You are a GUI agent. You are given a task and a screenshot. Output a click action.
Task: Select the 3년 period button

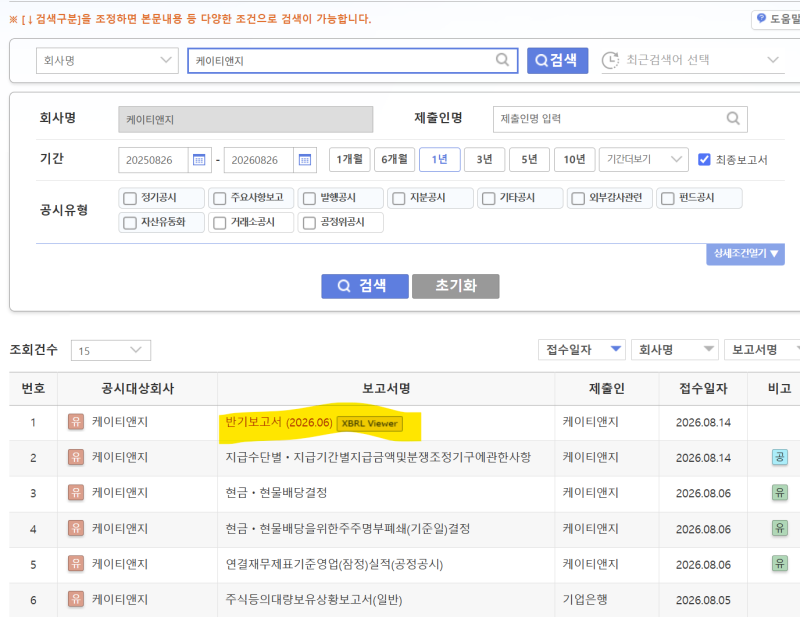(484, 160)
